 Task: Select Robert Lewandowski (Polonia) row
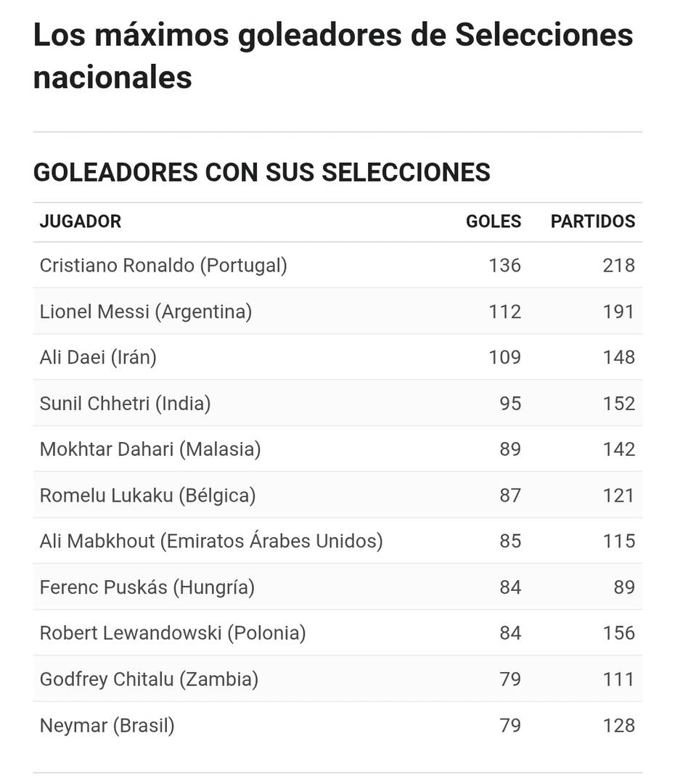click(337, 634)
